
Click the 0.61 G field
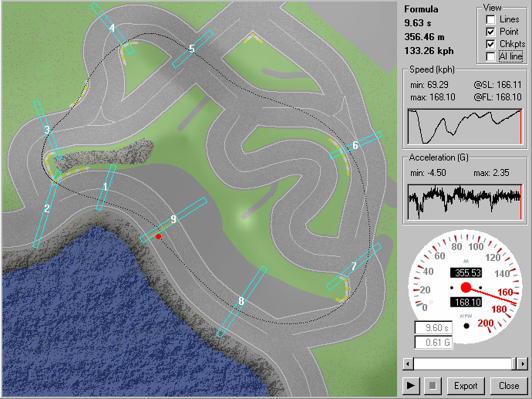433,343
